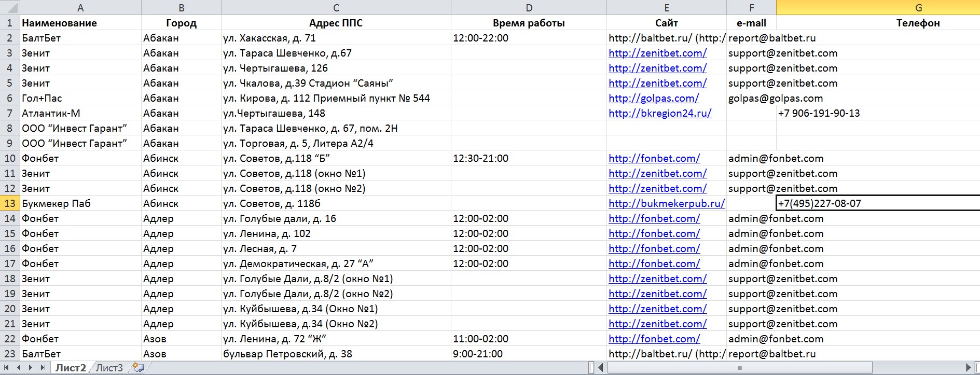
Task: Switch to the Лист3 sheet tab
Action: coord(109,368)
